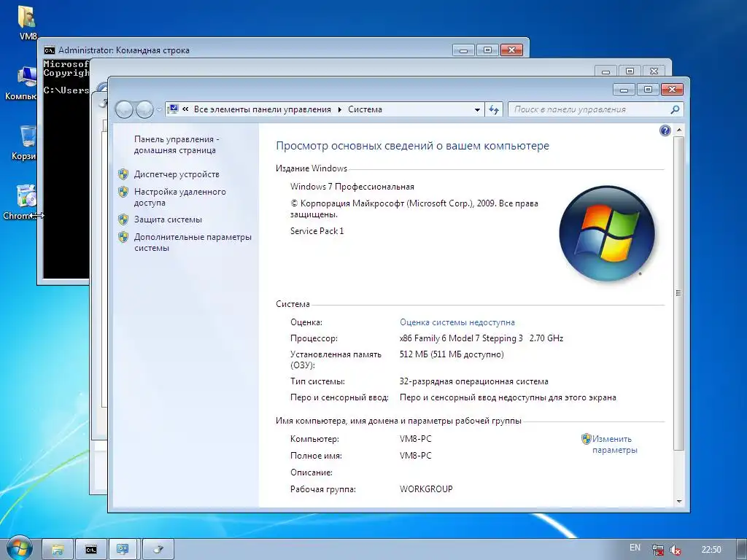This screenshot has height=560, width=747.
Task: Maximize the Command Prompt window
Action: pyautogui.click(x=487, y=50)
